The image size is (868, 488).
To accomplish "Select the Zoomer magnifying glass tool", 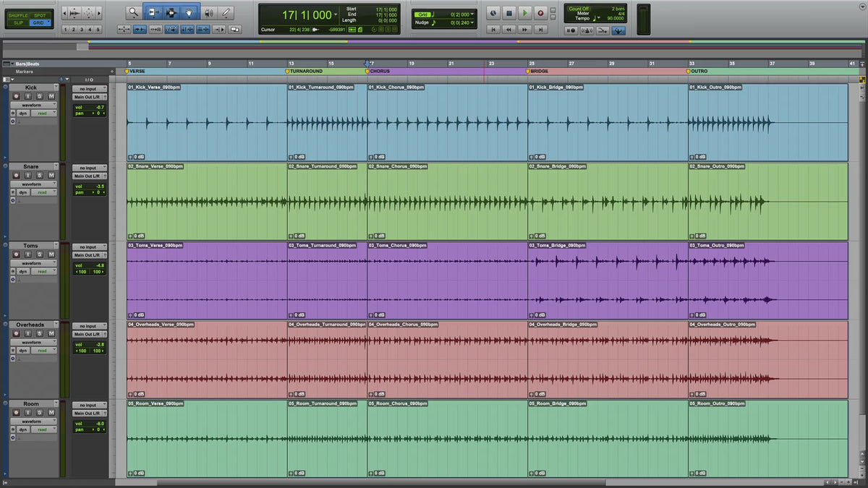I will point(133,12).
